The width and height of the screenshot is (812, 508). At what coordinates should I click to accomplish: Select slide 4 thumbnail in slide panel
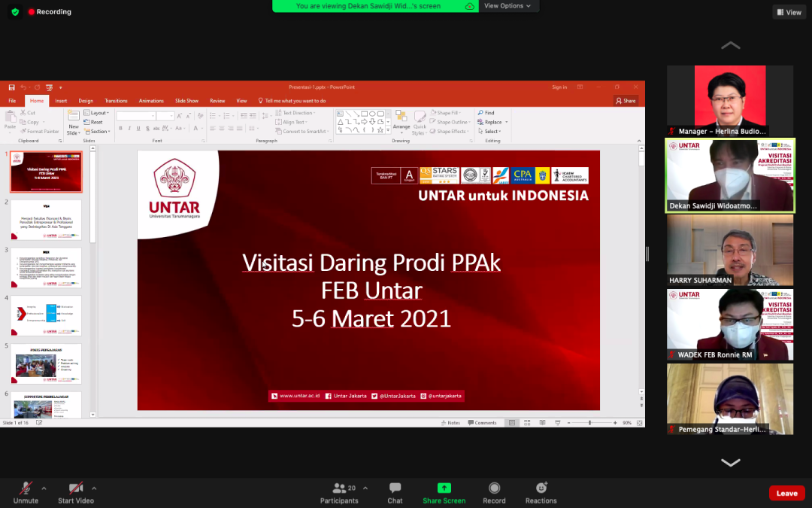46,315
